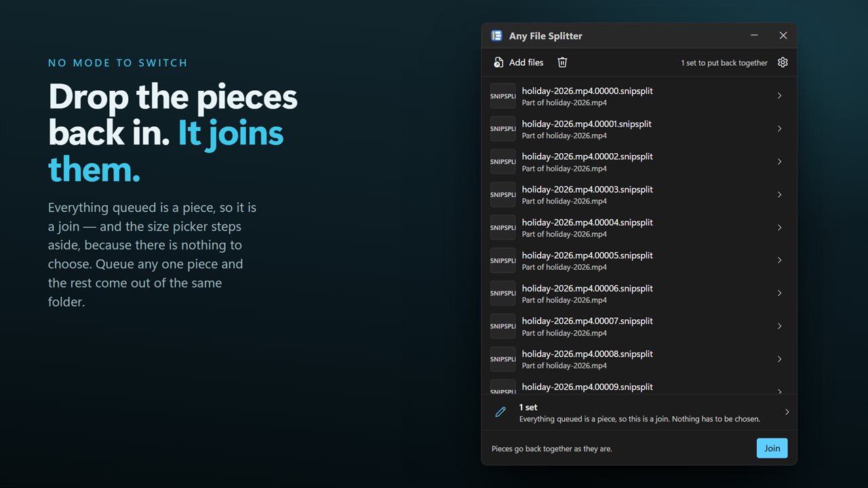Select file name holiday-2026.mp4.00006.snipsplit
Viewport: 868px width, 488px height.
587,288
